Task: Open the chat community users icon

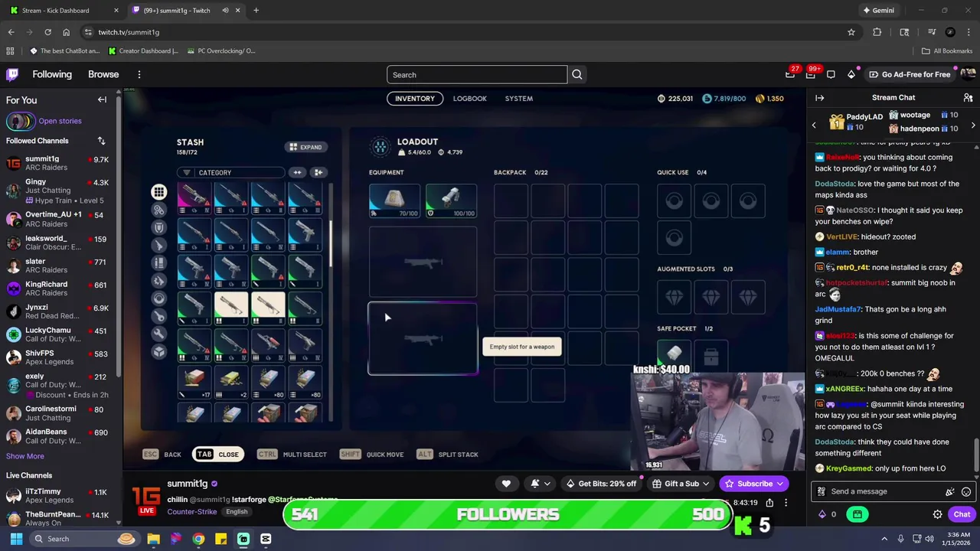Action: point(968,98)
